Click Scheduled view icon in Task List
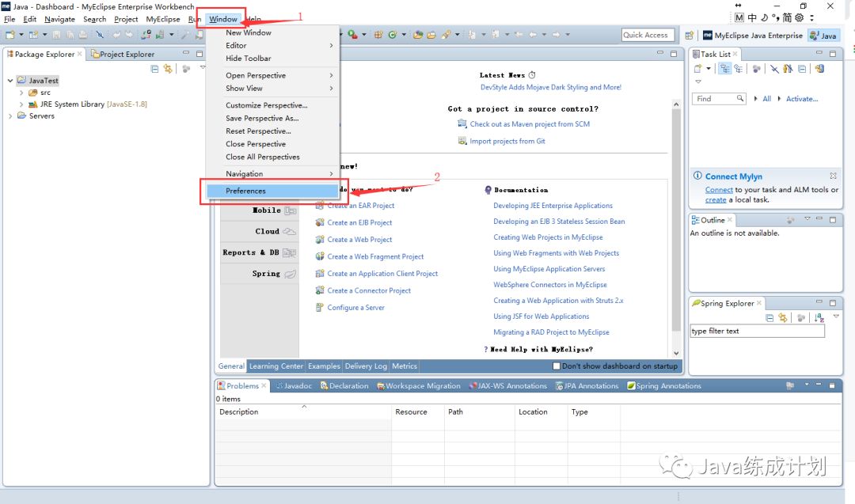The image size is (855, 504). [739, 69]
